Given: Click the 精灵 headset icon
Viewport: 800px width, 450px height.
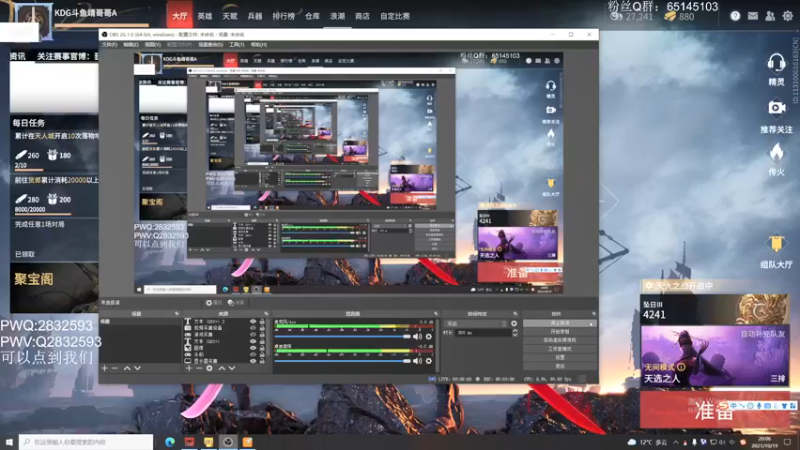Looking at the screenshot, I should click(x=776, y=64).
